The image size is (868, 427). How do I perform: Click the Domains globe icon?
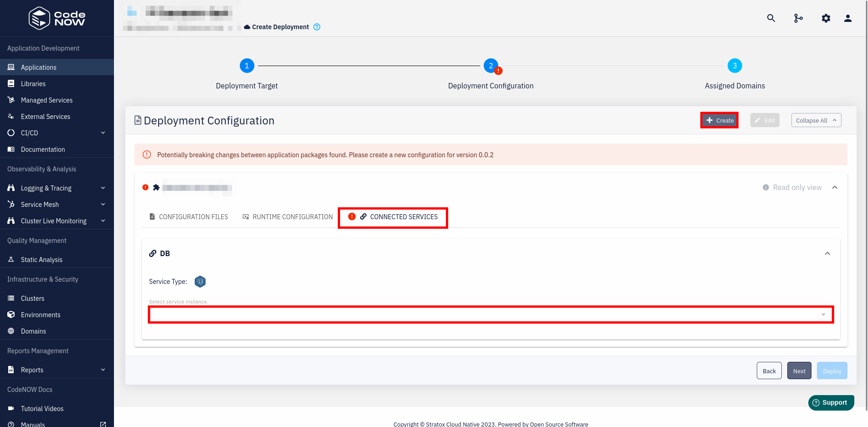11,331
